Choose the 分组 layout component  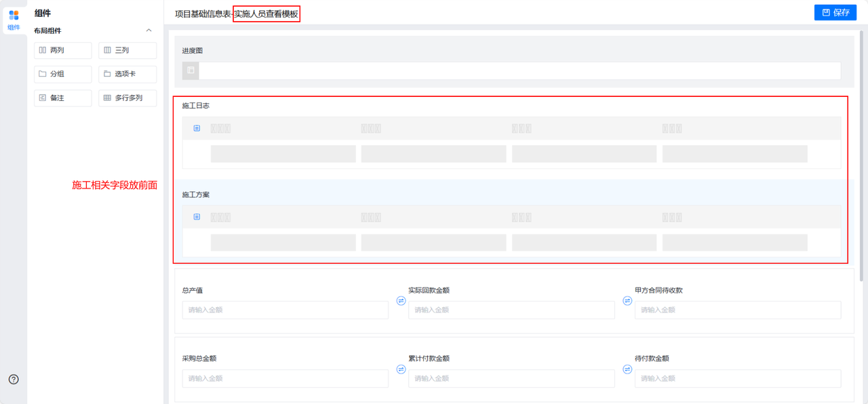62,74
